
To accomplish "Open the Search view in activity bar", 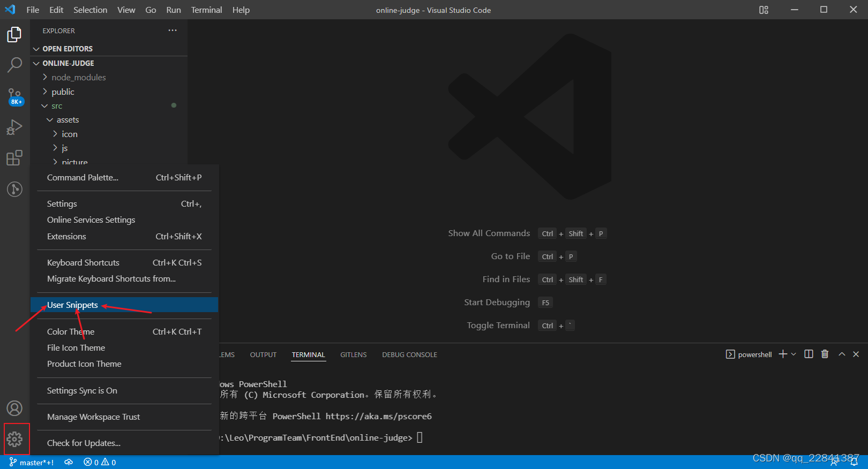I will coord(14,65).
